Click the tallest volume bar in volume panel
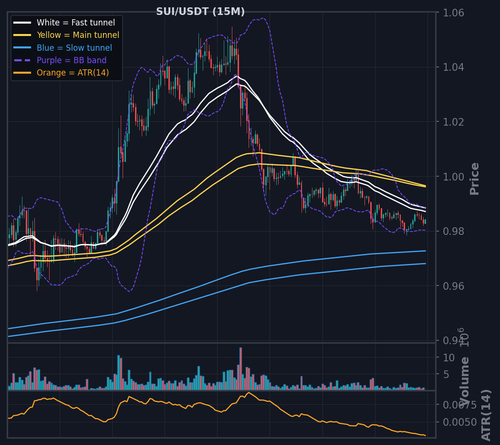The height and width of the screenshot is (445, 500). (241, 369)
